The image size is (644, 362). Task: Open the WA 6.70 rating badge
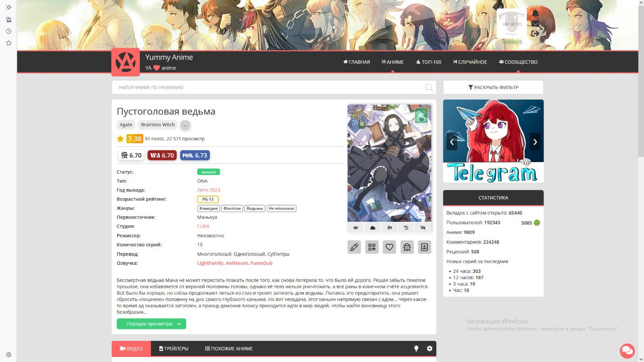coord(162,155)
